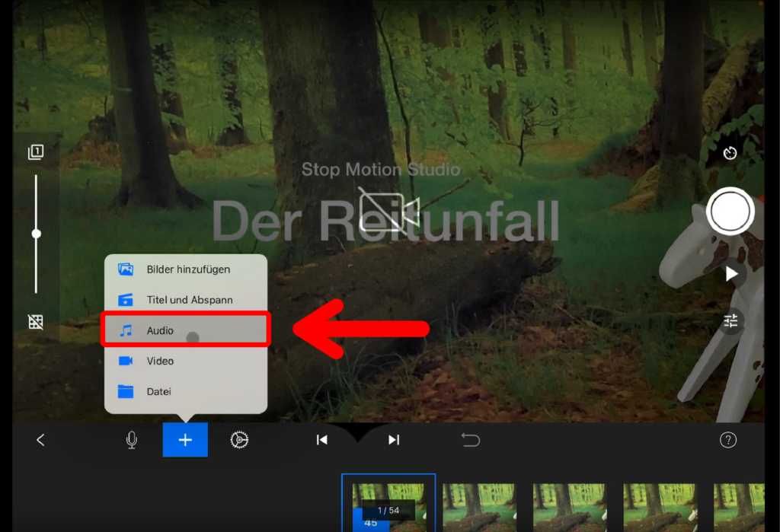Open the capture timer icon
Image resolution: width=780 pixels, height=532 pixels.
730,154
